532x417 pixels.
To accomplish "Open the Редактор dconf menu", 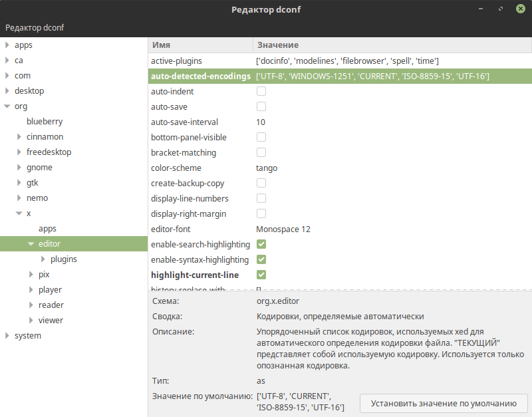I will point(35,27).
